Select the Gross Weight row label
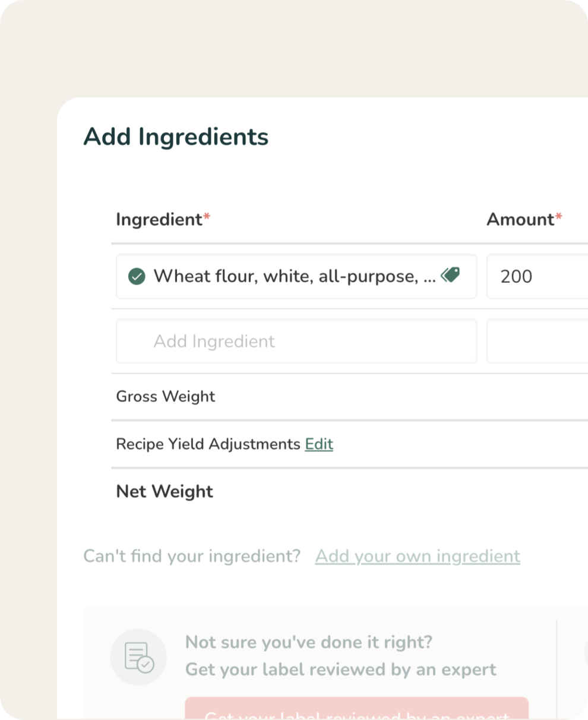This screenshot has width=588, height=720. click(166, 396)
